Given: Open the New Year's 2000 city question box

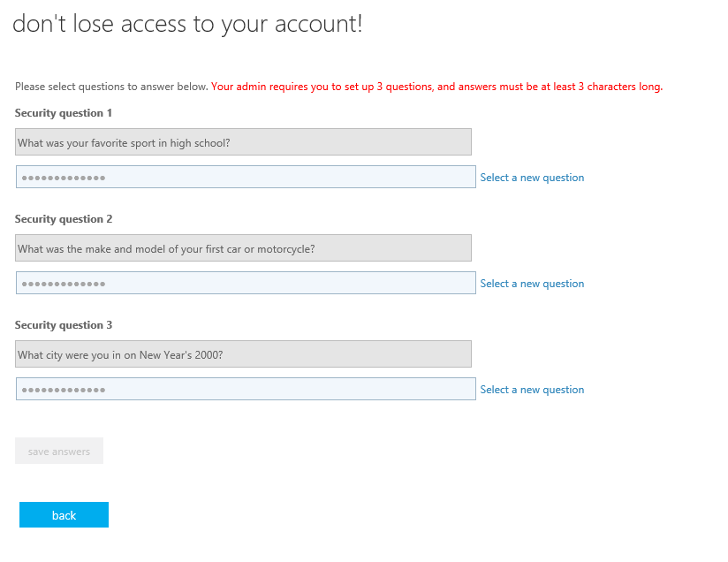Looking at the screenshot, I should (243, 354).
